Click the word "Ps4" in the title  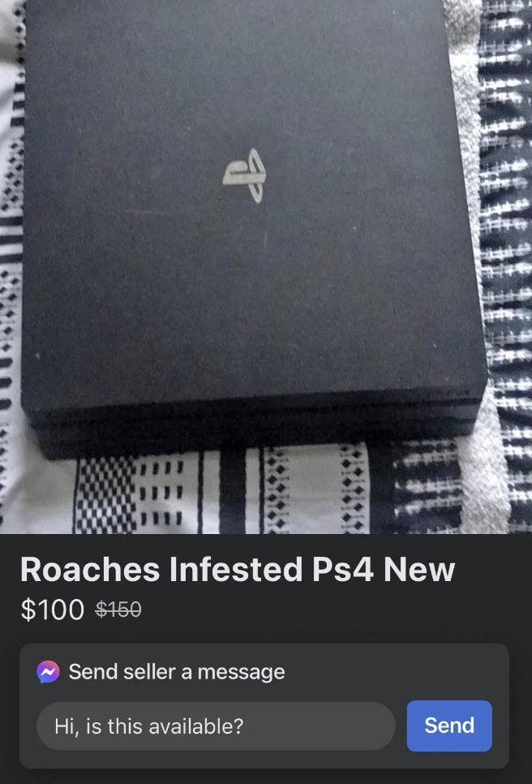[343, 570]
